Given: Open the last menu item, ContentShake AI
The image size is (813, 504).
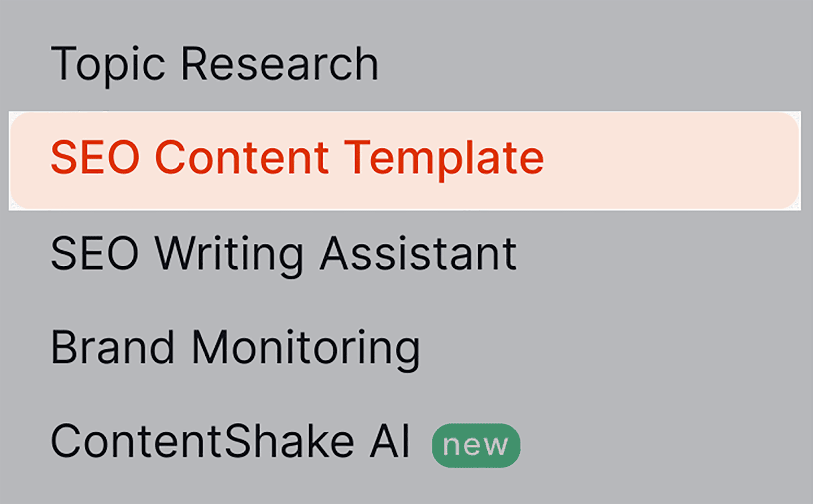Looking at the screenshot, I should (230, 442).
